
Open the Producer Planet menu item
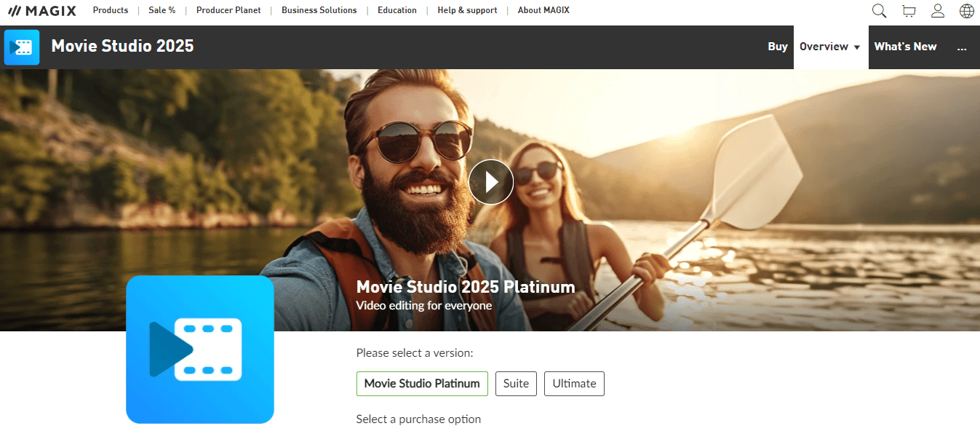[228, 10]
